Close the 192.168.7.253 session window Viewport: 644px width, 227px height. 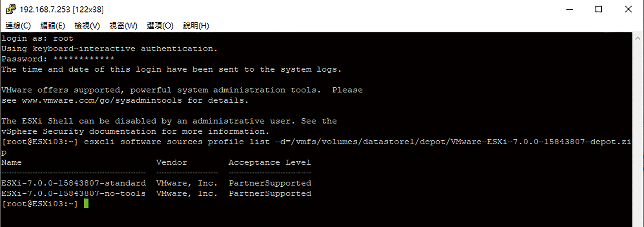tap(628, 10)
